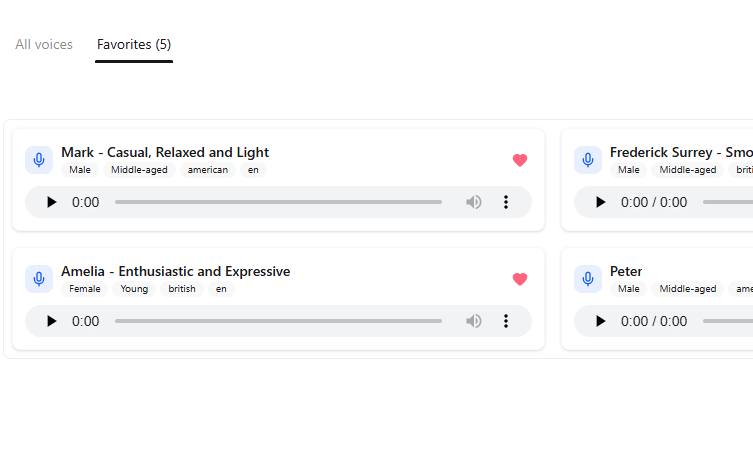Play the Frederick Surrey voice sample
753x455 pixels.
pos(600,202)
